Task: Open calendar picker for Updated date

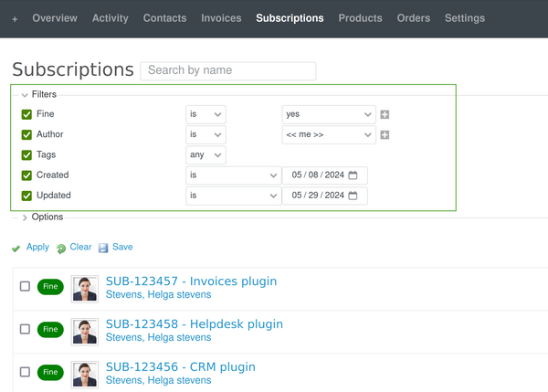Action: (354, 196)
